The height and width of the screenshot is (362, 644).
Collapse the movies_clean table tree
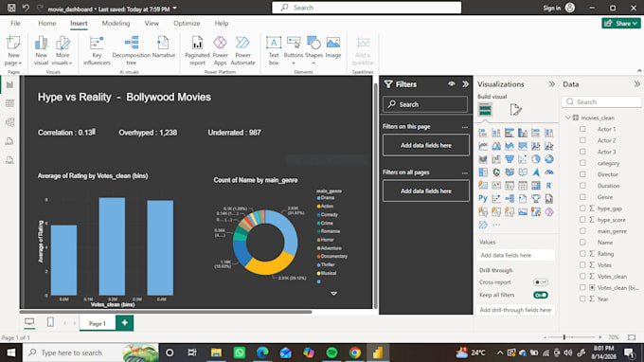pyautogui.click(x=568, y=118)
